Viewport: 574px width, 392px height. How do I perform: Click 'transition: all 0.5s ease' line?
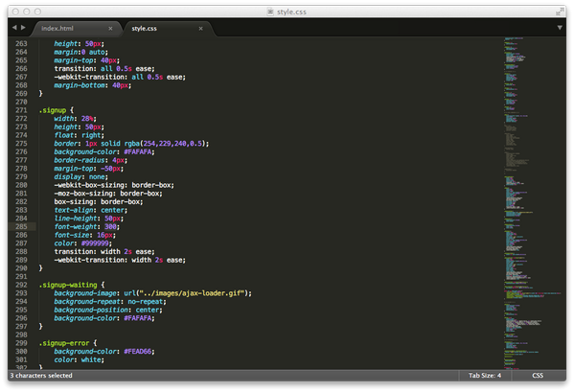coord(104,69)
